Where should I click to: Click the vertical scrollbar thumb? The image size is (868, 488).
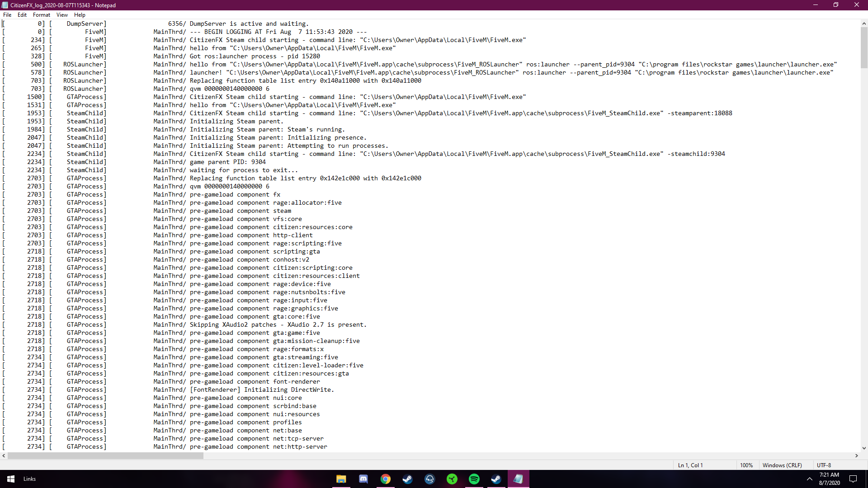[864, 48]
